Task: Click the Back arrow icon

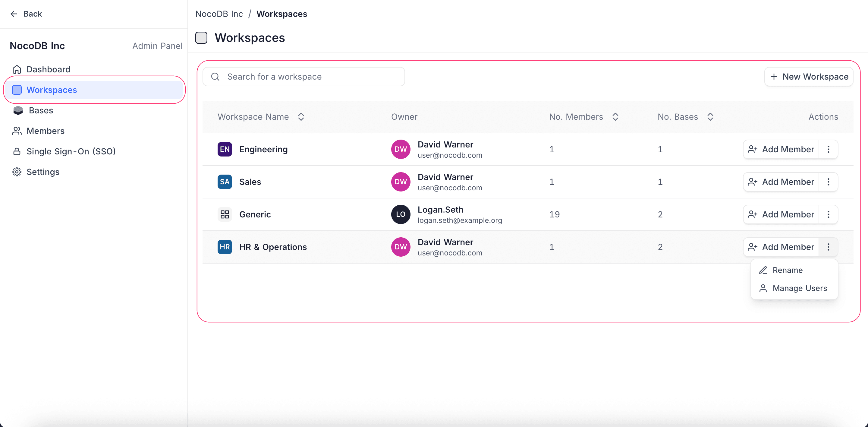Action: coord(14,14)
